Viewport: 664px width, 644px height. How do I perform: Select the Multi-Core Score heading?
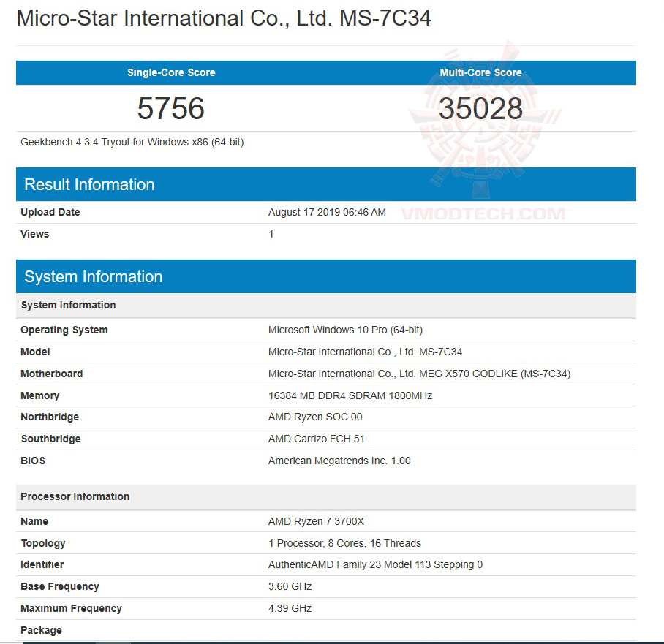(480, 72)
